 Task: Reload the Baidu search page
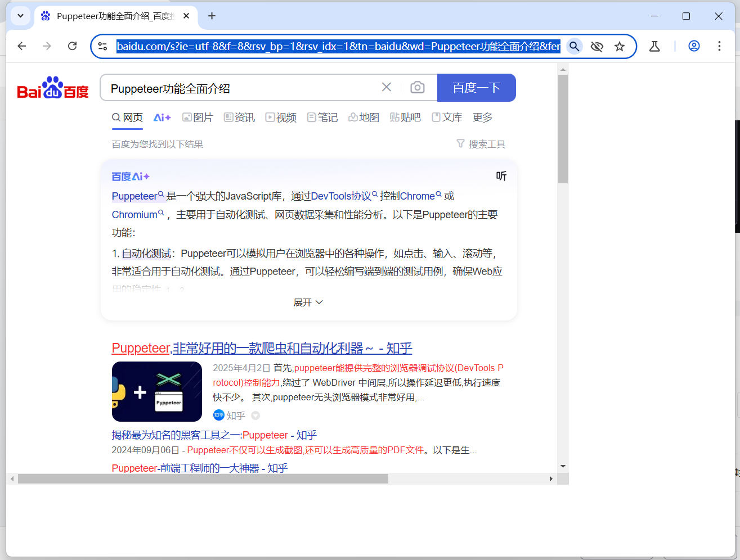(x=72, y=46)
